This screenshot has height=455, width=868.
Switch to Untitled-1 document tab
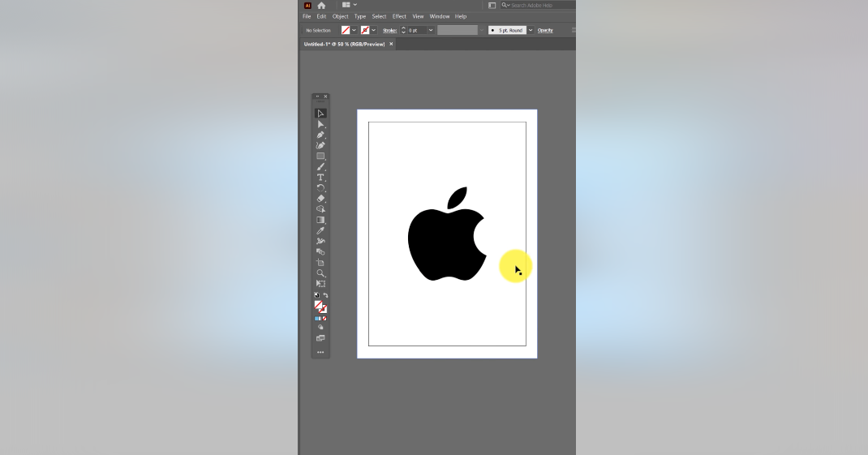[x=344, y=45]
